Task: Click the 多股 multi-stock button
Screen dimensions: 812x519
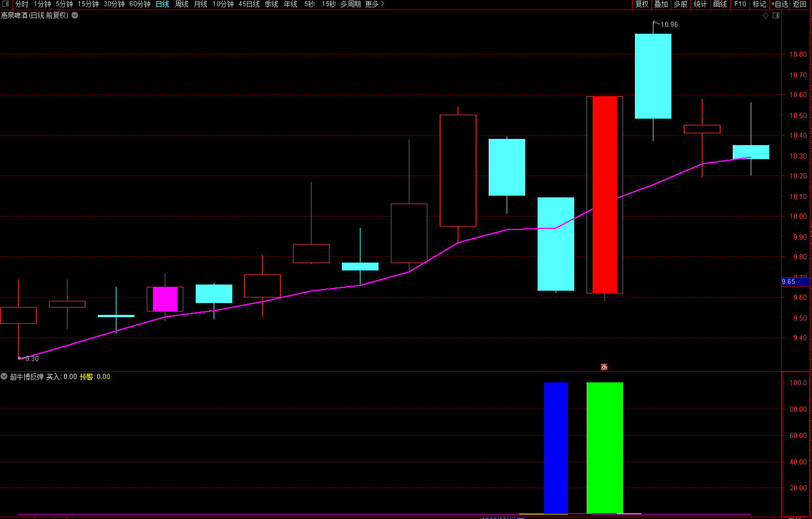Action: coord(681,4)
